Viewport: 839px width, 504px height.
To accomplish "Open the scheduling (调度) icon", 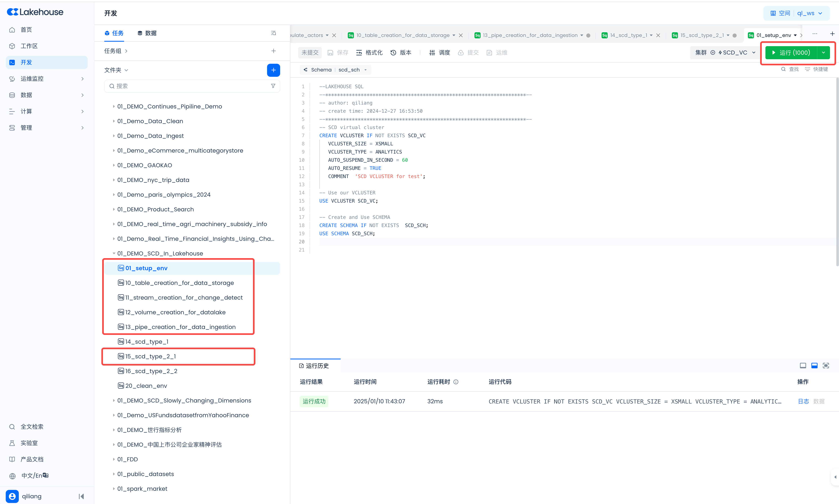I will click(432, 53).
